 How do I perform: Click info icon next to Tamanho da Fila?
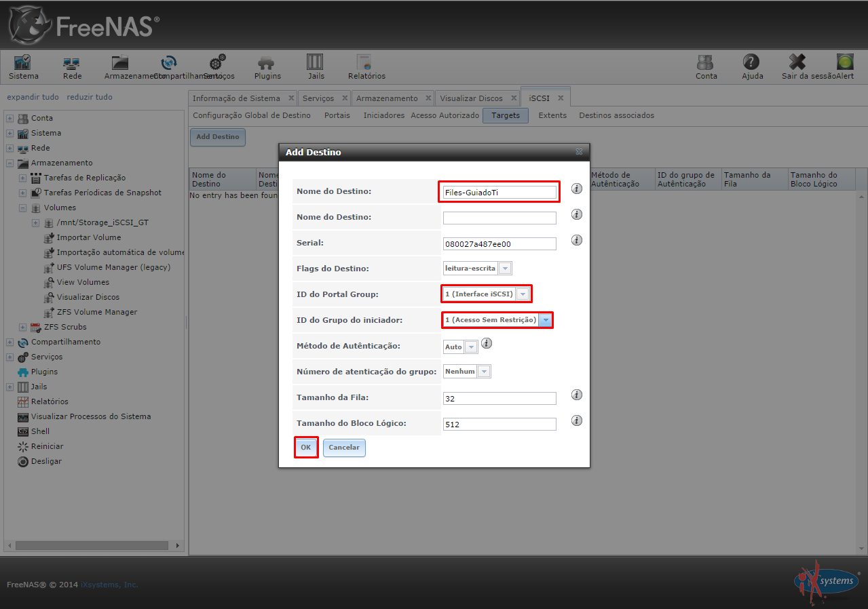point(576,395)
